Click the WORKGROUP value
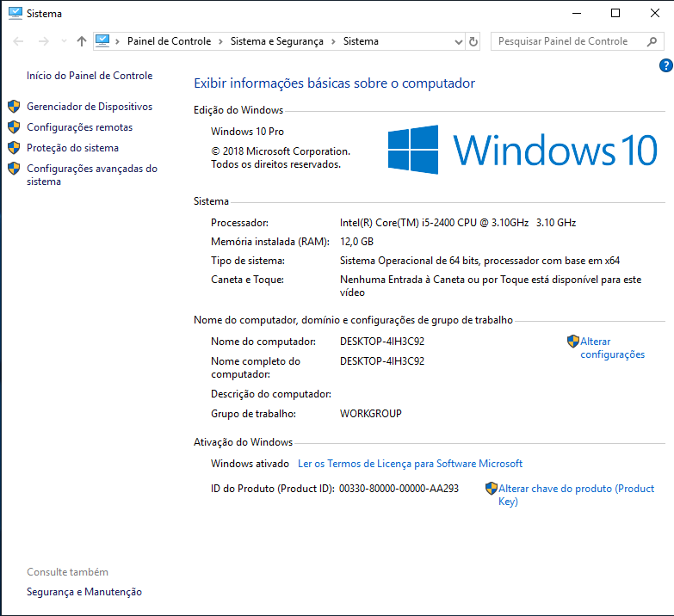 click(370, 414)
